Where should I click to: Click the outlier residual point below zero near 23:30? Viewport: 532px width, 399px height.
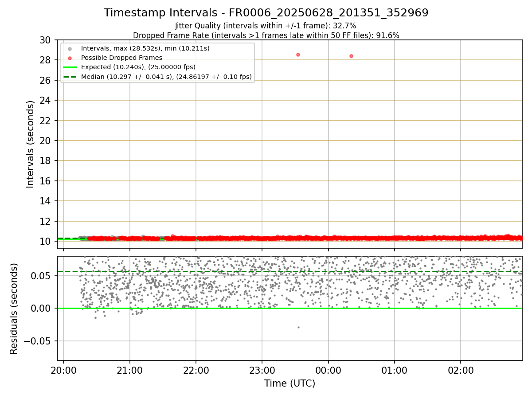(298, 327)
